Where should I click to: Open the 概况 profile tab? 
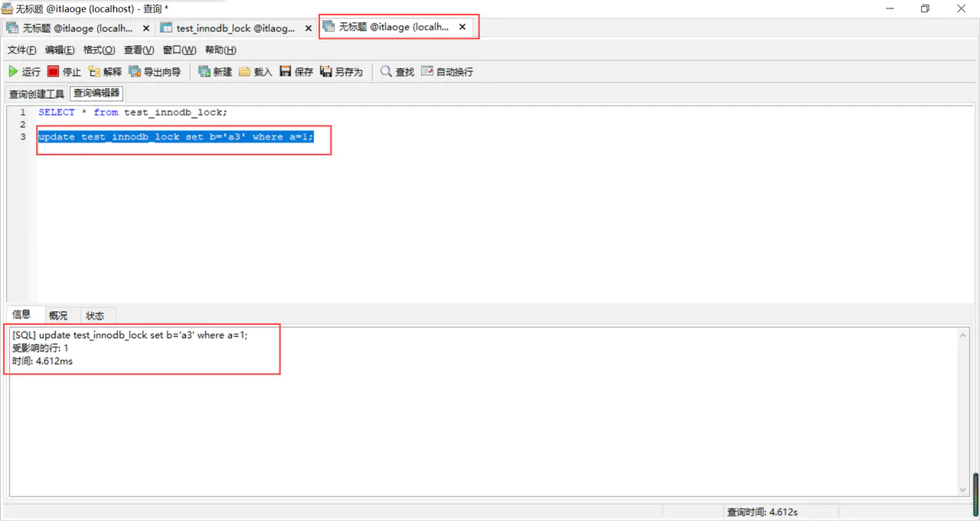(58, 316)
